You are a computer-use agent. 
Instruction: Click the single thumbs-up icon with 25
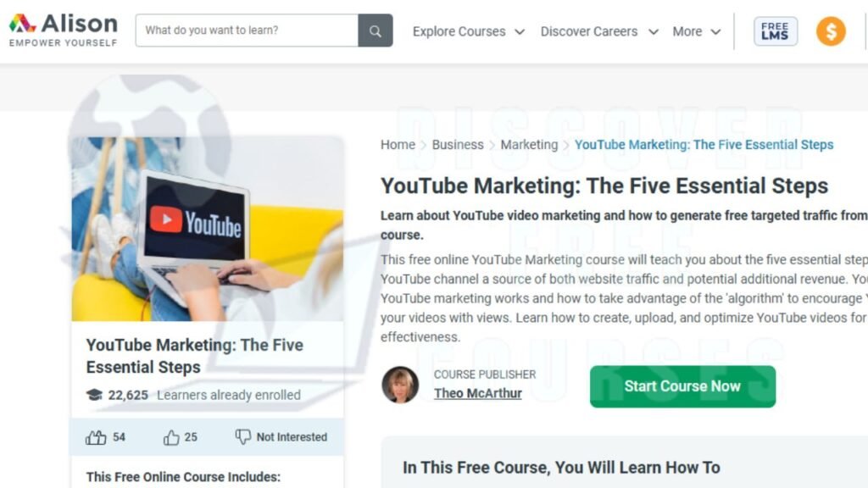coord(171,437)
